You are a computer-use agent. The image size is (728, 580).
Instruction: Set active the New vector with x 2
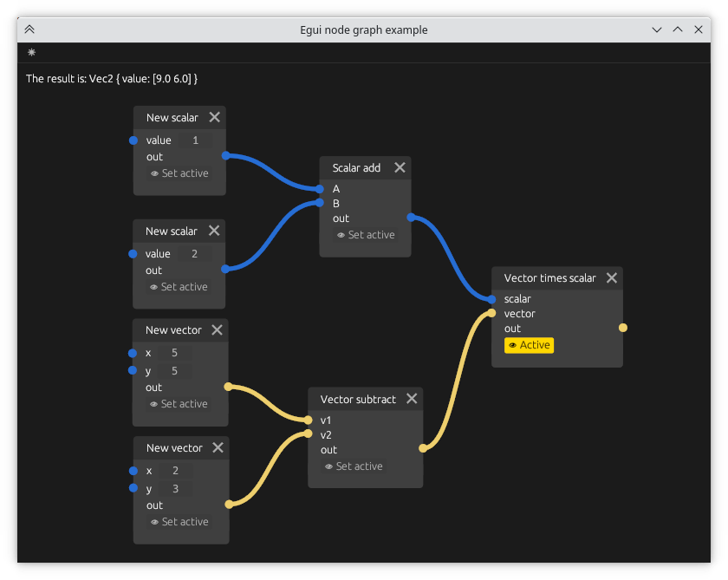pos(179,522)
